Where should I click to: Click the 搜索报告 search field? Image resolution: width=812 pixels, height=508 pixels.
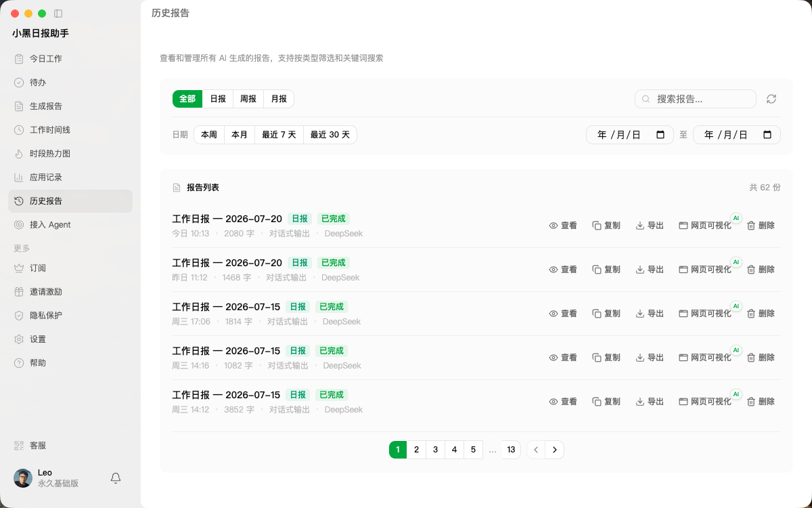696,99
